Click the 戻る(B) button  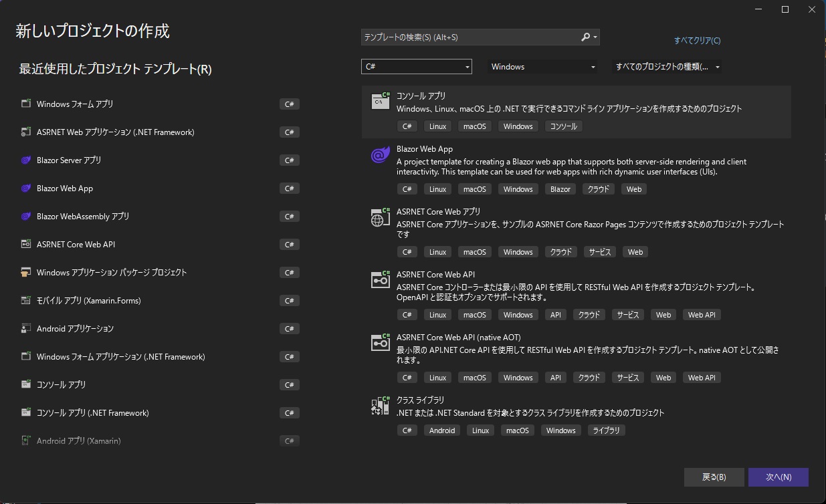click(714, 477)
